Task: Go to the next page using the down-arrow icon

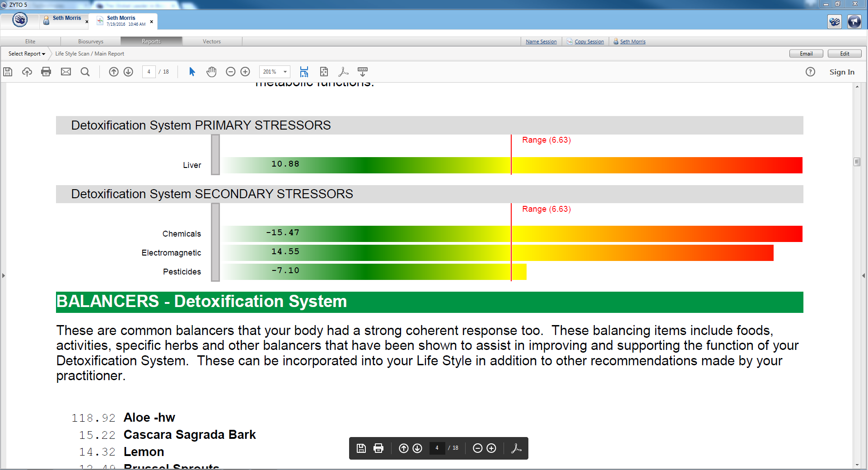Action: (x=128, y=72)
